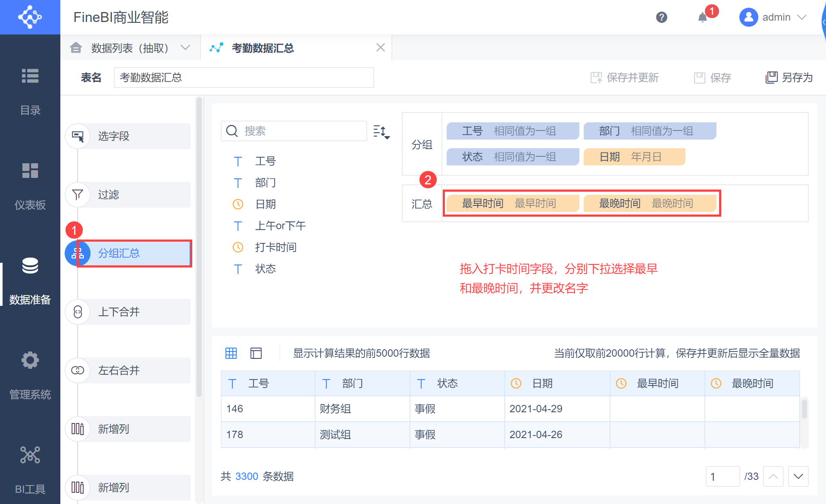This screenshot has width=826, height=504.
Task: Open 数据准备 in the sidebar
Action: (x=30, y=281)
